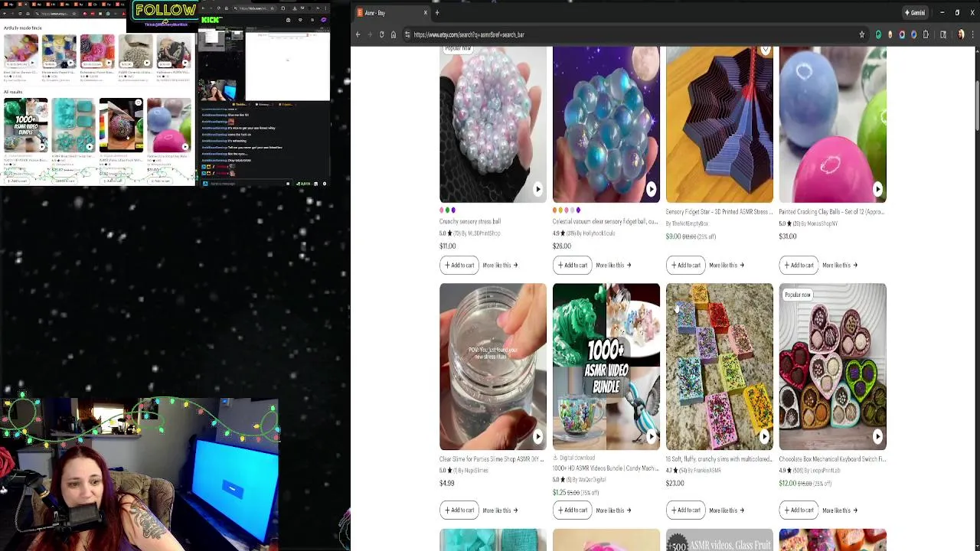The height and width of the screenshot is (551, 980).
Task: Select the purple color dot under Crunchy stress ball
Action: (x=453, y=210)
